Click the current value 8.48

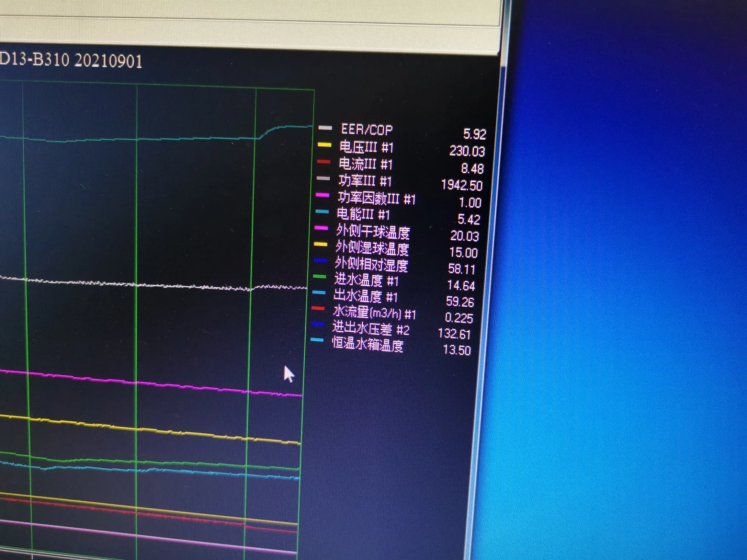472,169
